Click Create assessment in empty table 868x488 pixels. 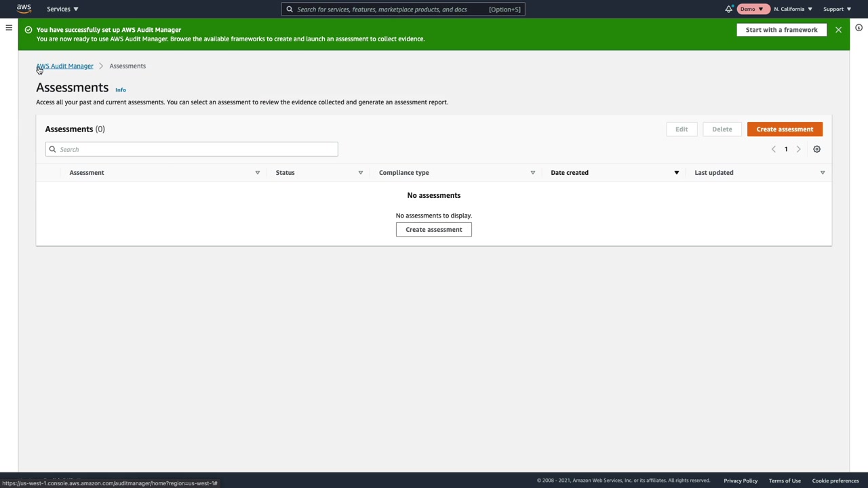[x=434, y=230]
